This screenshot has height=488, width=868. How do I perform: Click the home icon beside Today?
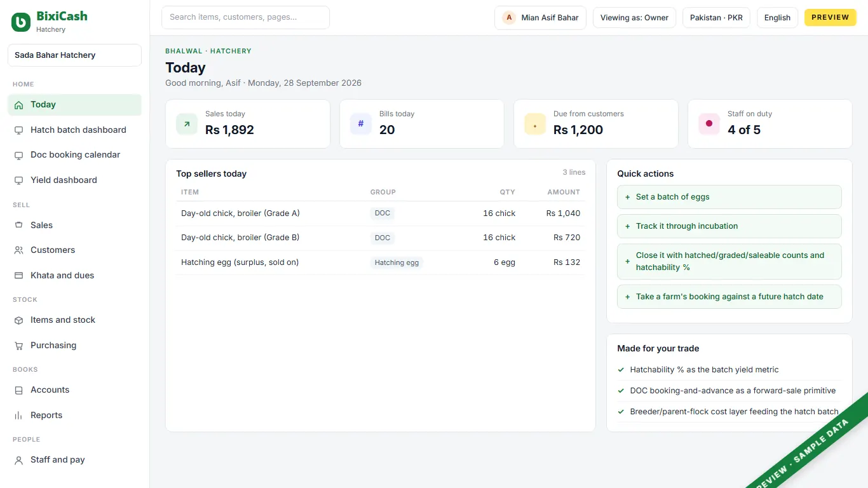click(x=18, y=105)
